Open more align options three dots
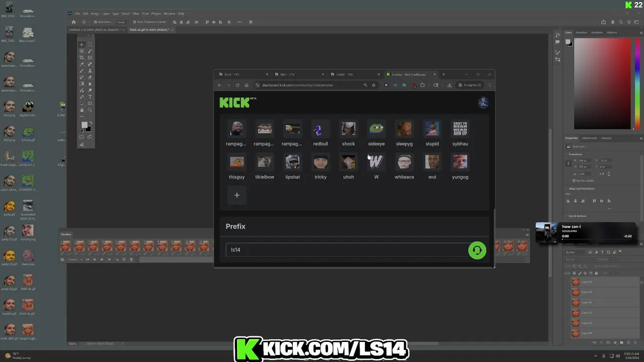This screenshot has width=644, height=362. 239,22
